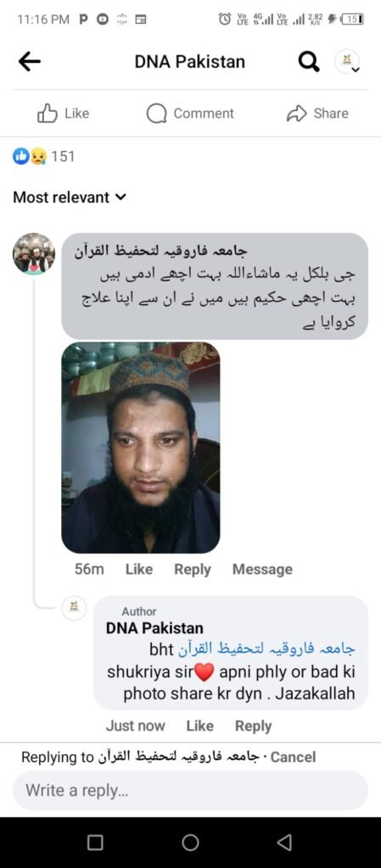Tap the Android home circle button
The image size is (381, 868).
coord(190,843)
